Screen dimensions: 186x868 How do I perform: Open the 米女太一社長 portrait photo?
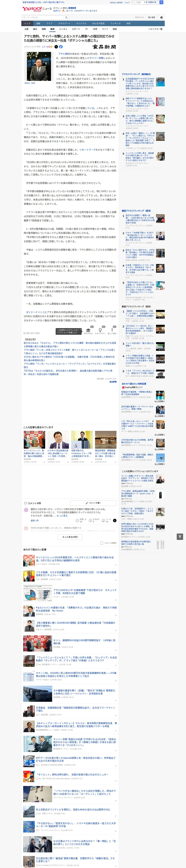(39, 66)
